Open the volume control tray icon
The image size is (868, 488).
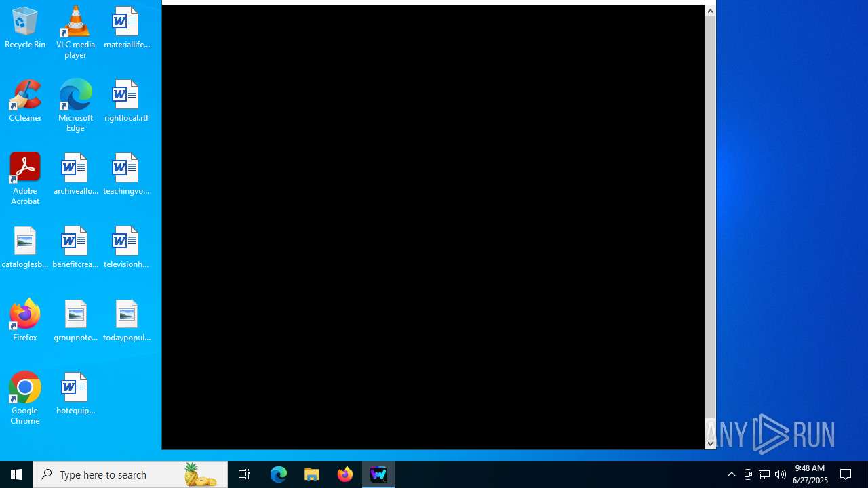click(x=781, y=474)
